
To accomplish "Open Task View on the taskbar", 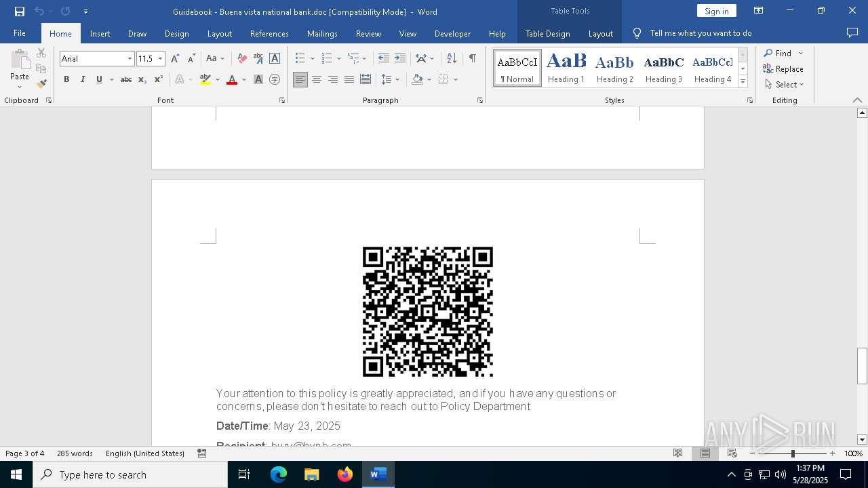I will tap(244, 474).
